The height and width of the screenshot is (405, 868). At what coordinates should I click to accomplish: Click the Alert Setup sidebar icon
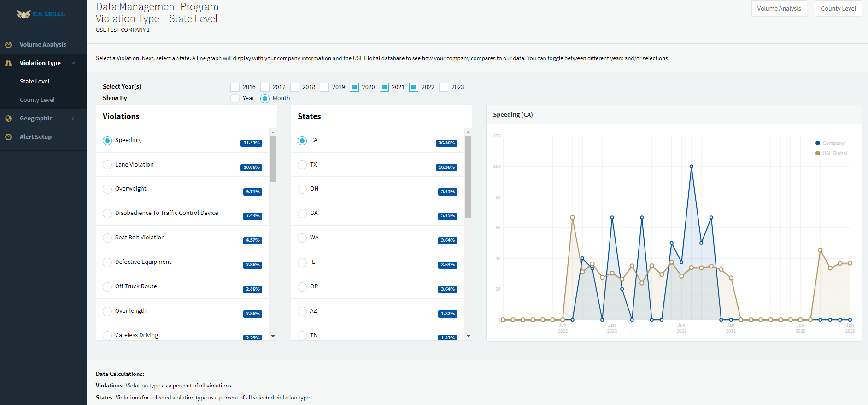click(8, 137)
